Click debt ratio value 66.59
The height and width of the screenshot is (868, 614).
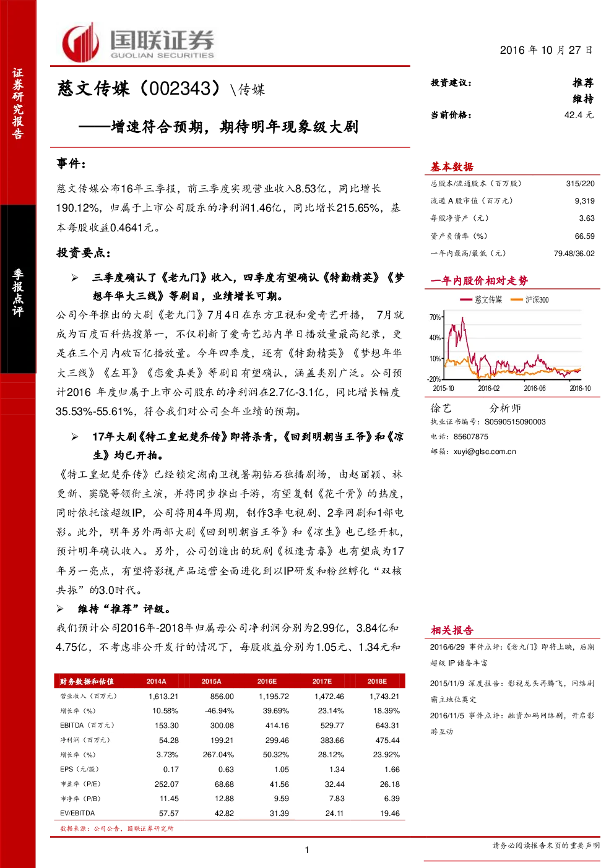click(584, 236)
